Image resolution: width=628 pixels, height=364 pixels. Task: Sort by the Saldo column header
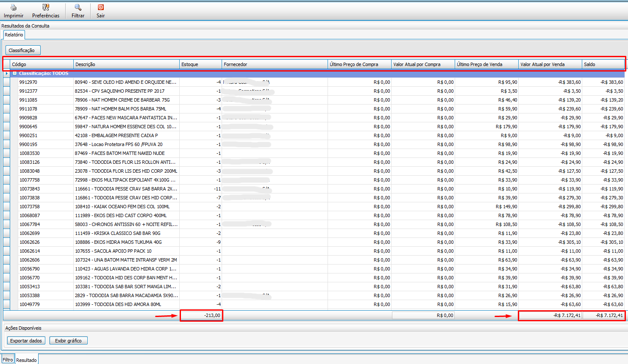pos(603,64)
